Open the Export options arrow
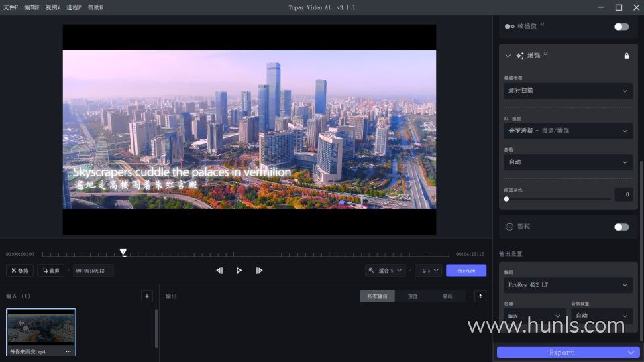The image size is (644, 362). pyautogui.click(x=631, y=353)
